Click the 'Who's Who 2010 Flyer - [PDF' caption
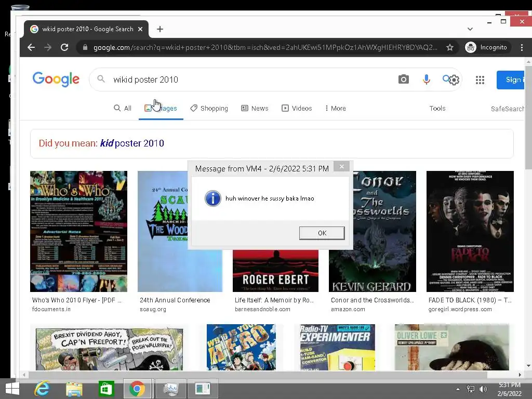This screenshot has height=399, width=532. pyautogui.click(x=77, y=300)
